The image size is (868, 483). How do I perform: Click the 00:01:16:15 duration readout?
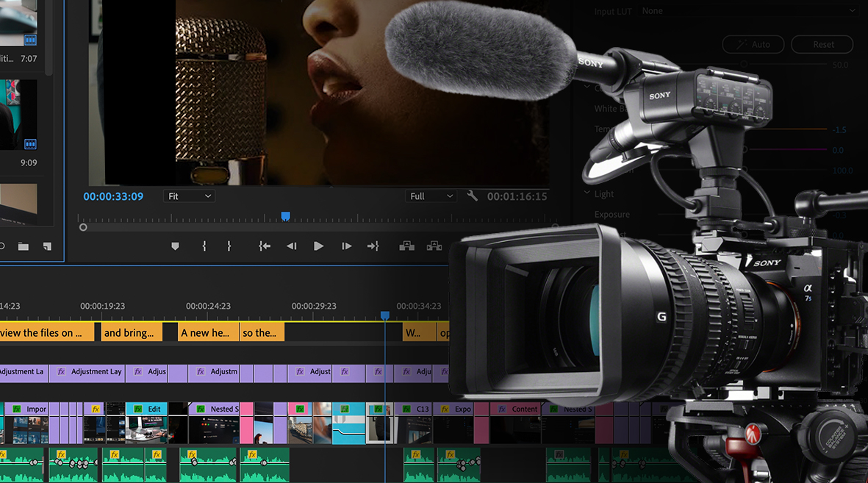point(517,196)
